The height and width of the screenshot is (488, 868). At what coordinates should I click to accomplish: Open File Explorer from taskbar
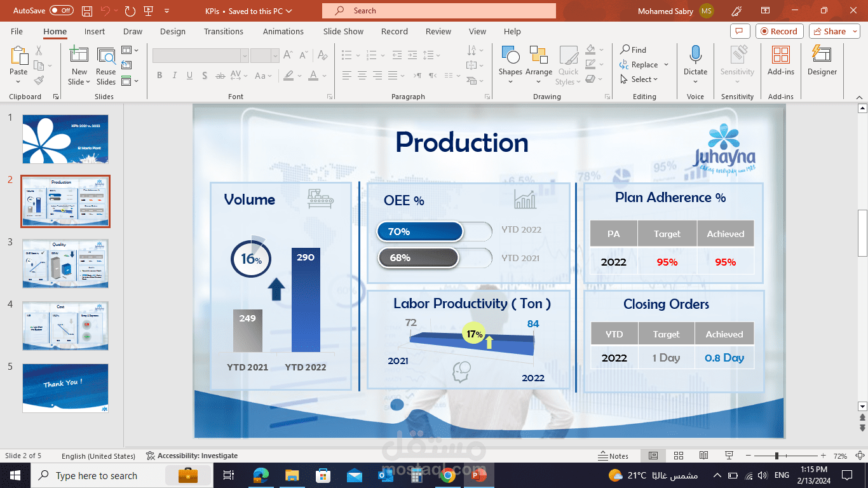292,475
